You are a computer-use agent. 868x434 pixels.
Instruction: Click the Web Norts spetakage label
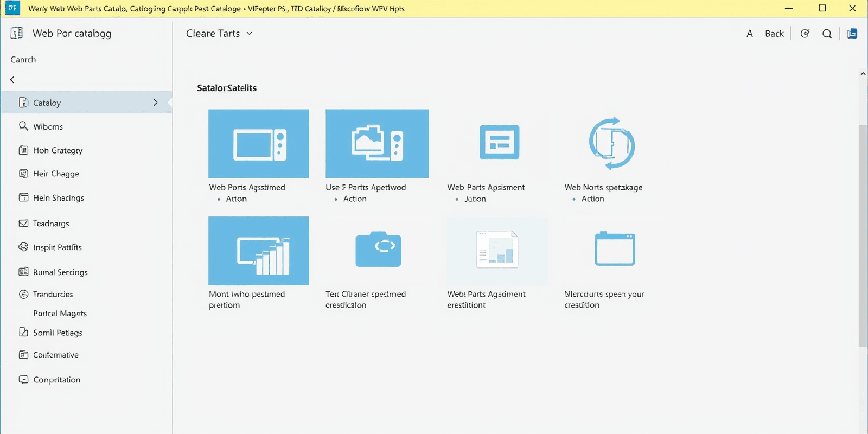coord(603,187)
